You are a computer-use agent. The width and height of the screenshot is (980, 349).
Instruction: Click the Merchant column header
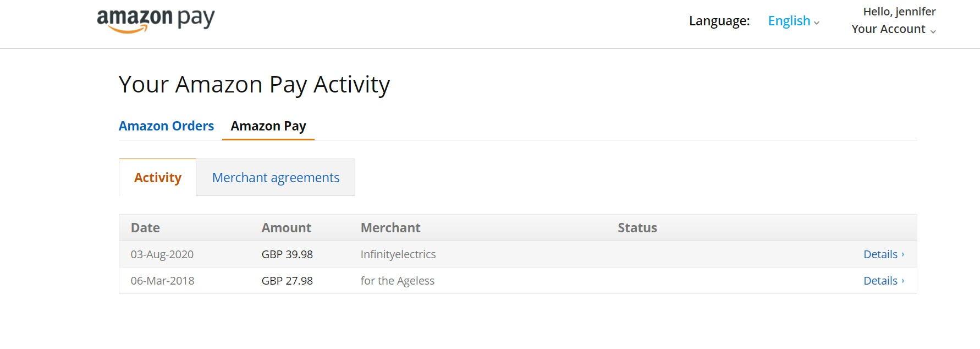click(390, 227)
